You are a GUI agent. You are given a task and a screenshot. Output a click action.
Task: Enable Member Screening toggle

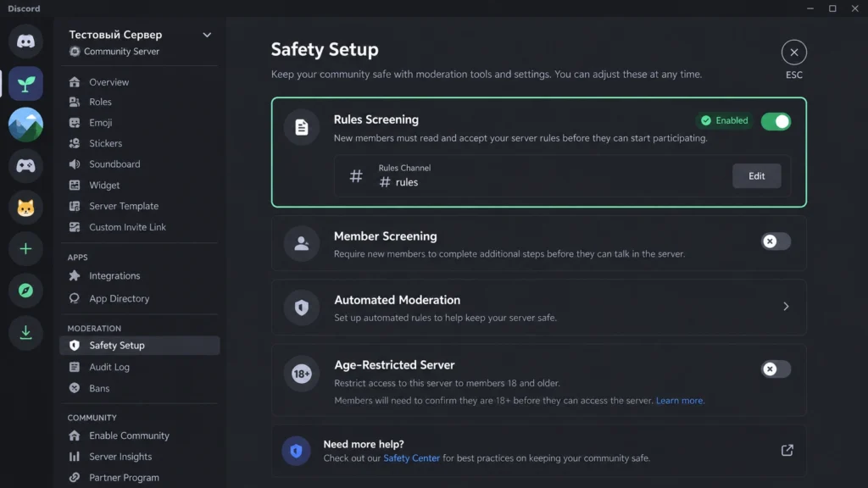click(x=776, y=241)
